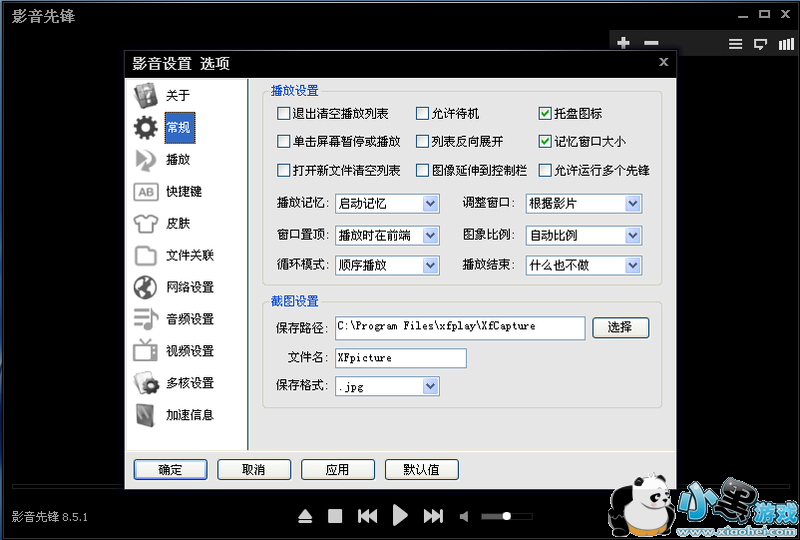Mute audio with the speaker icon
This screenshot has width=800, height=540.
[x=464, y=517]
